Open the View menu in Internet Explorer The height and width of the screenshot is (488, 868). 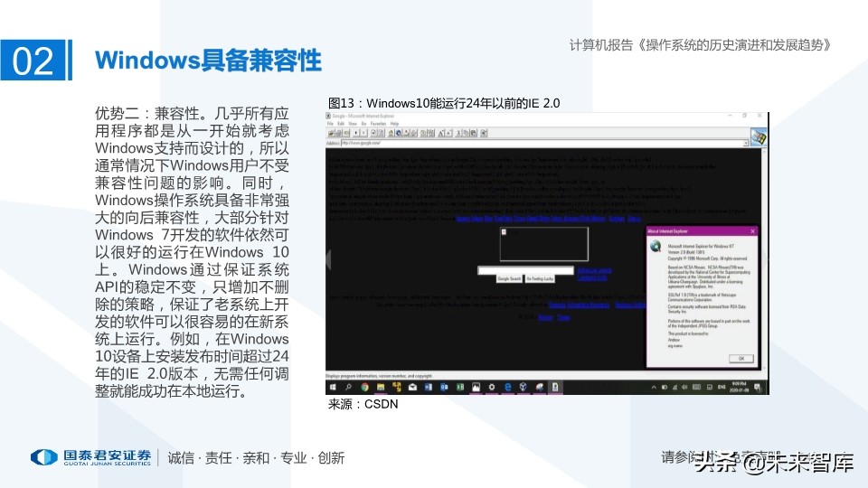pyautogui.click(x=353, y=124)
